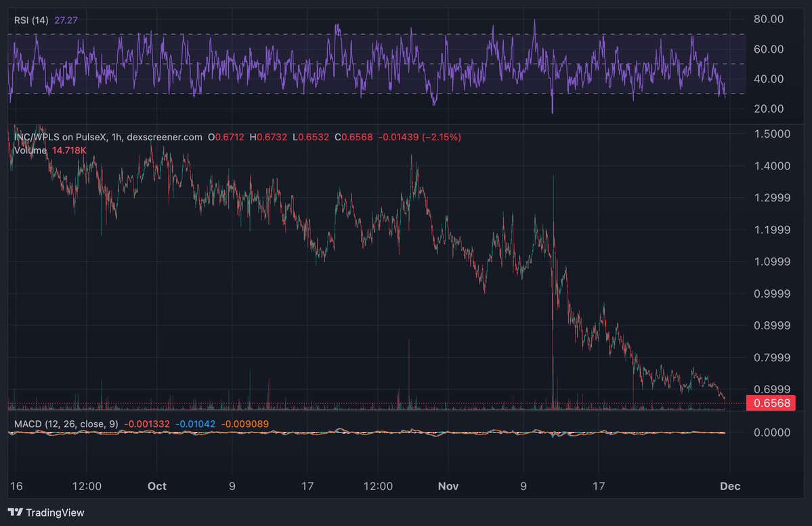
Task: Click the 1.0999 price axis label
Action: click(772, 261)
